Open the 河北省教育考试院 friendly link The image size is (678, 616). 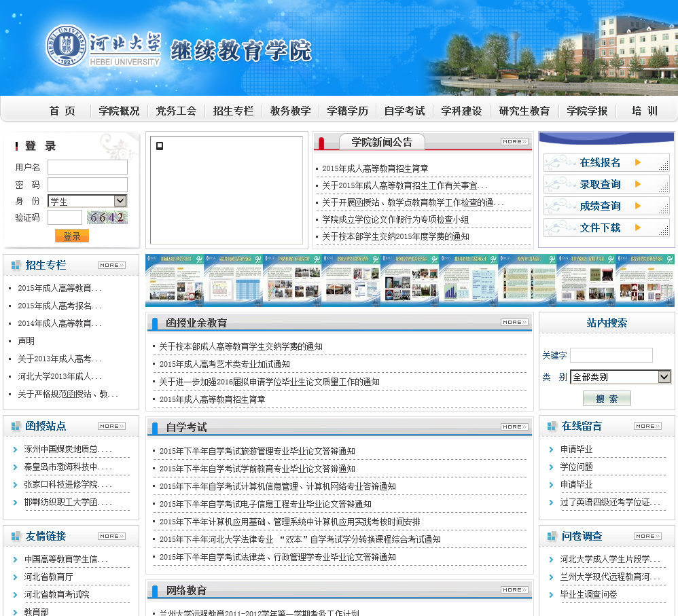[56, 595]
